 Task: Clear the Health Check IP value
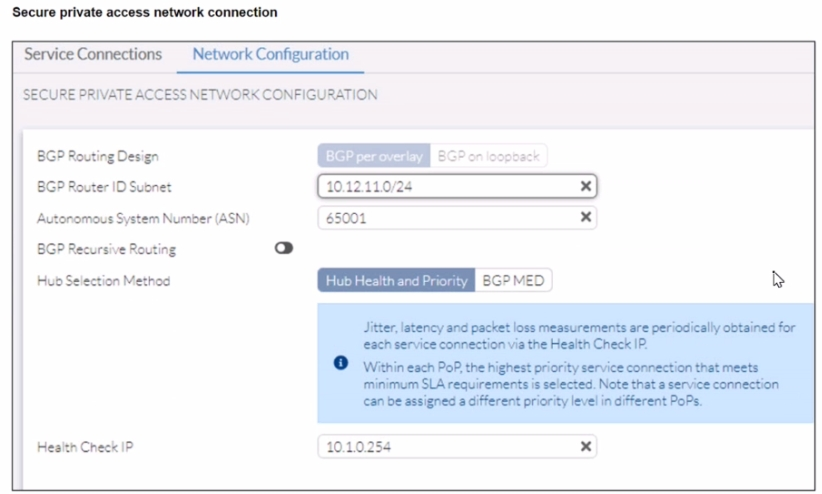click(586, 447)
